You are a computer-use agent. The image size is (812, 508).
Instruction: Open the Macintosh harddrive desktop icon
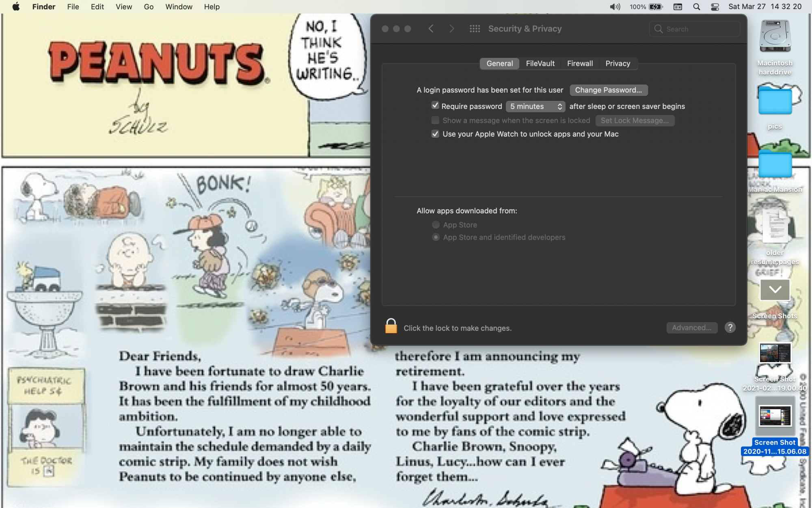775,37
